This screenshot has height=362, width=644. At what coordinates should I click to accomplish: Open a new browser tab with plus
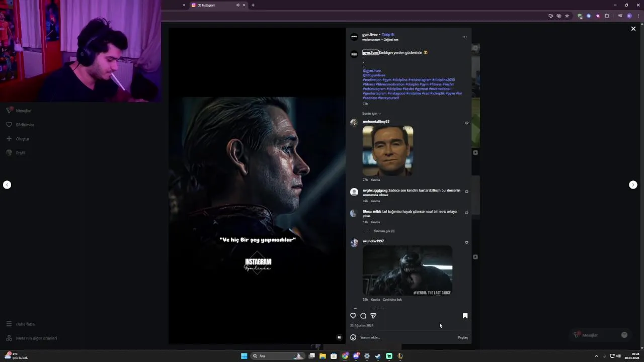click(253, 5)
